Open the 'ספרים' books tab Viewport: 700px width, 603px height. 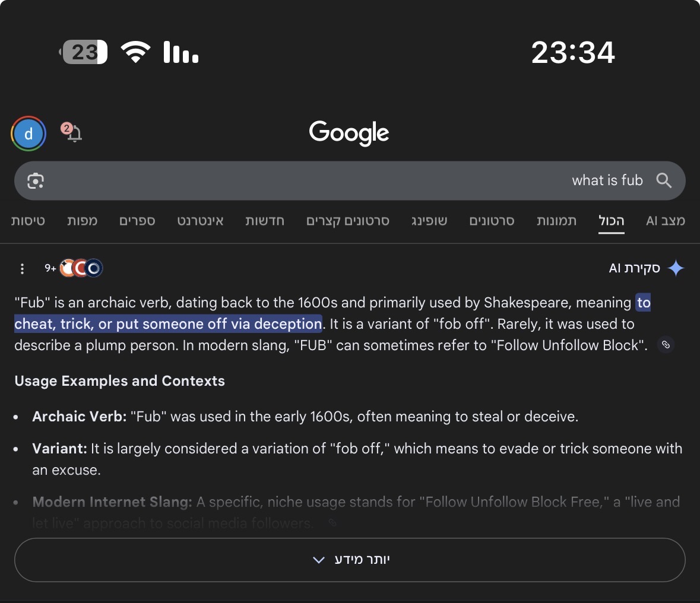[x=137, y=221]
